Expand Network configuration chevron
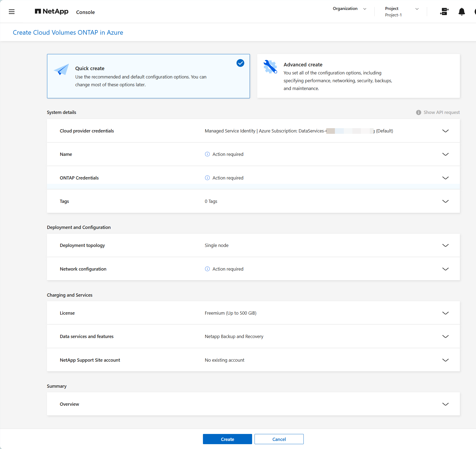476x449 pixels. click(x=445, y=269)
